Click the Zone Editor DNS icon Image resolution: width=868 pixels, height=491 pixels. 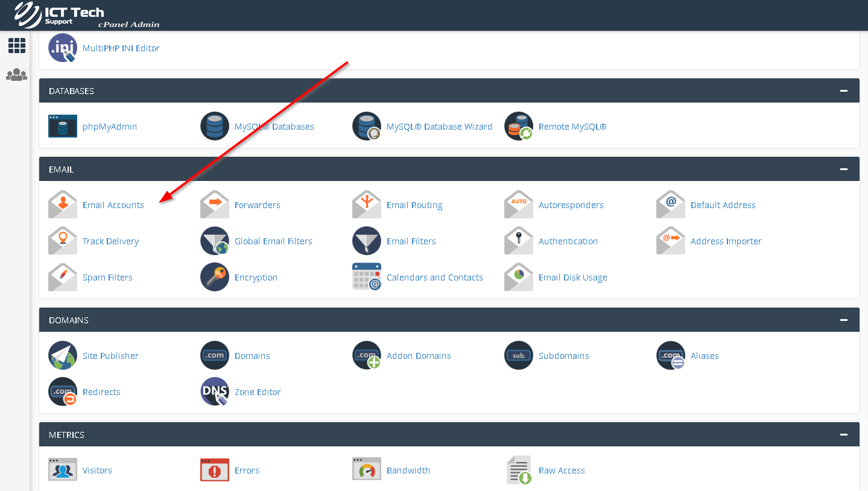pos(215,391)
